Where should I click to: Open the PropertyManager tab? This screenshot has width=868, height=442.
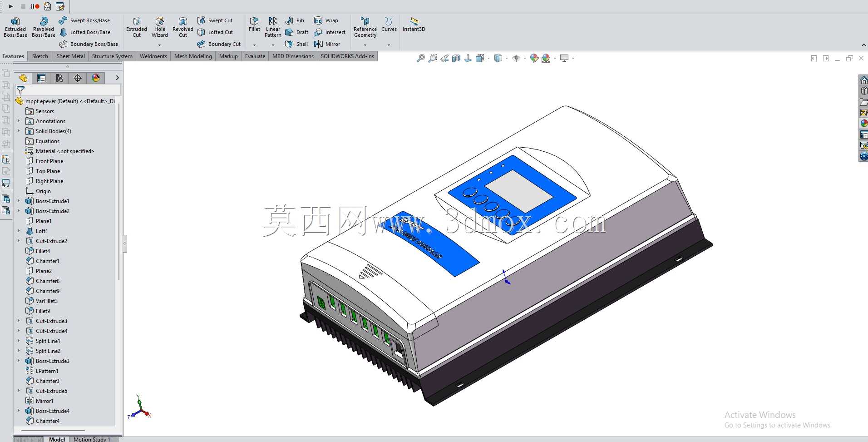(41, 78)
